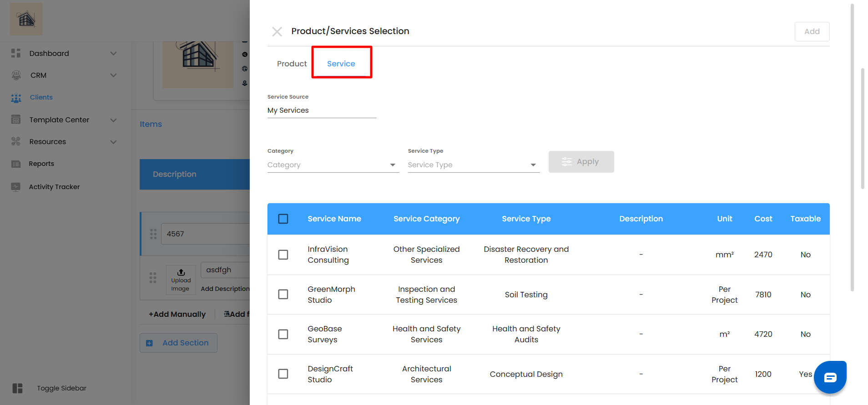This screenshot has width=868, height=405.
Task: Click the Apply filter button
Action: [x=581, y=162]
